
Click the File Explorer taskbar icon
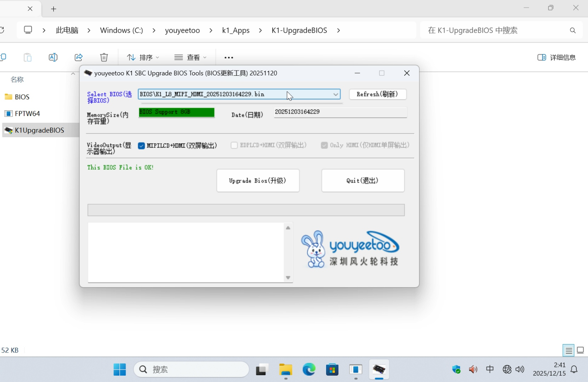click(x=285, y=370)
